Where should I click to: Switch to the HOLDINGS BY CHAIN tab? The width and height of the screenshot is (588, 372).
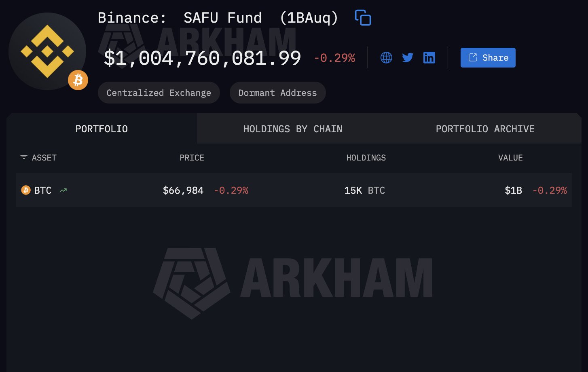click(293, 129)
